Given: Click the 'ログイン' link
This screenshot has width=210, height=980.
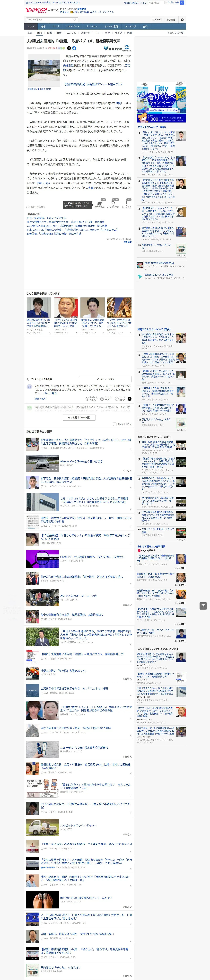Looking at the screenshot, I should point(64,12).
